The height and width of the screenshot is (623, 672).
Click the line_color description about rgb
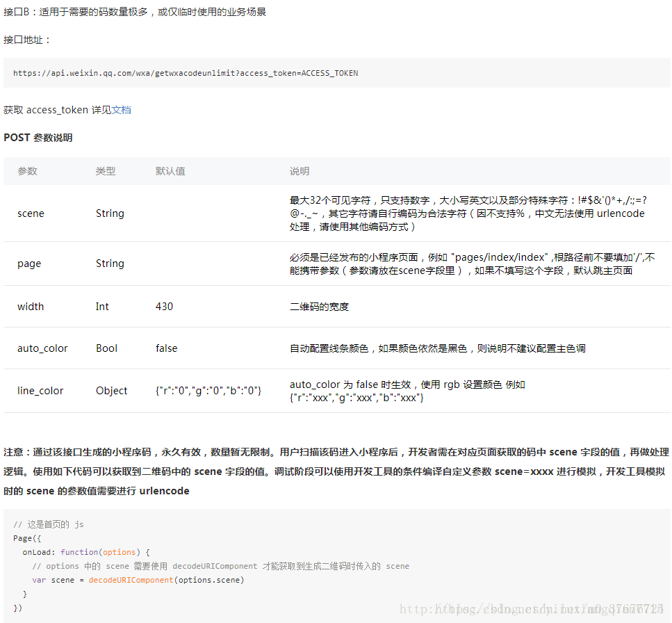pyautogui.click(x=407, y=391)
